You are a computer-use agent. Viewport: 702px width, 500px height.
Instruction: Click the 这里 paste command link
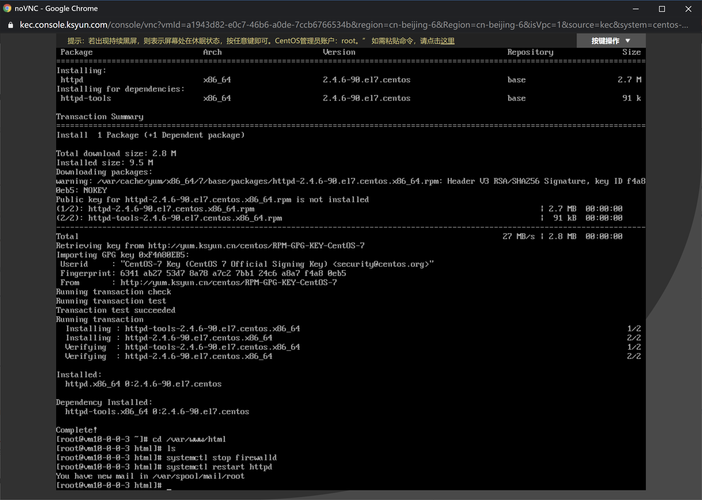point(447,41)
